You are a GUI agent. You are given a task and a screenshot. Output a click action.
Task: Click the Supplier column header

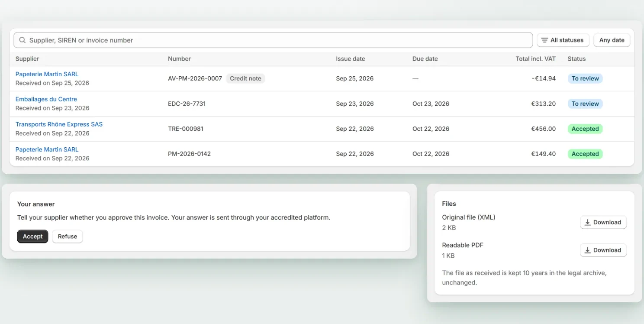[x=27, y=59]
